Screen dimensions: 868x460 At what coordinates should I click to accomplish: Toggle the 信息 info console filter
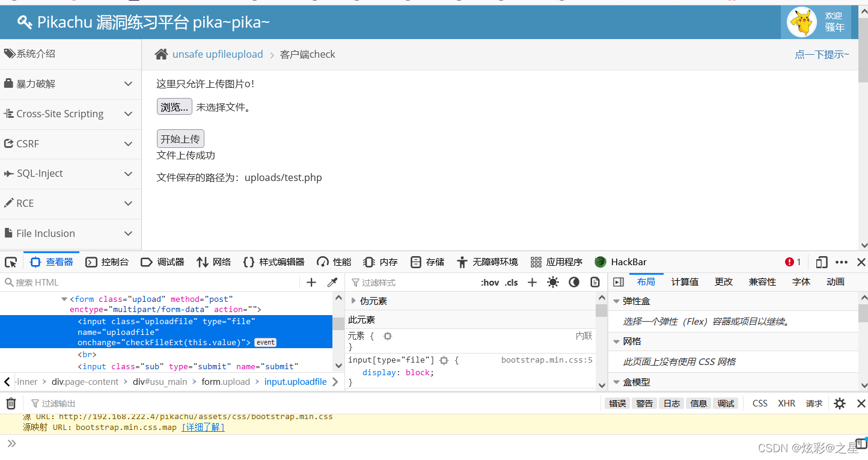pyautogui.click(x=698, y=403)
